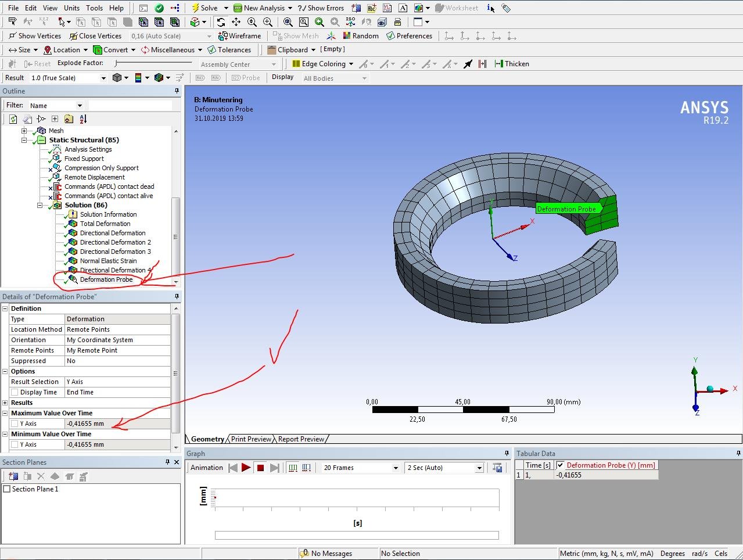Switch to Print Preview tab
Screen dimensions: 743x560
251,439
